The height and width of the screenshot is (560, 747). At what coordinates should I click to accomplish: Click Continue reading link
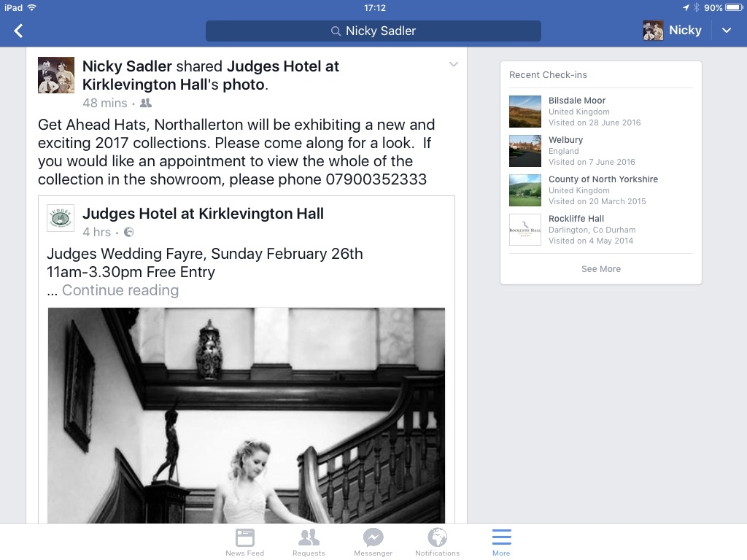(120, 290)
